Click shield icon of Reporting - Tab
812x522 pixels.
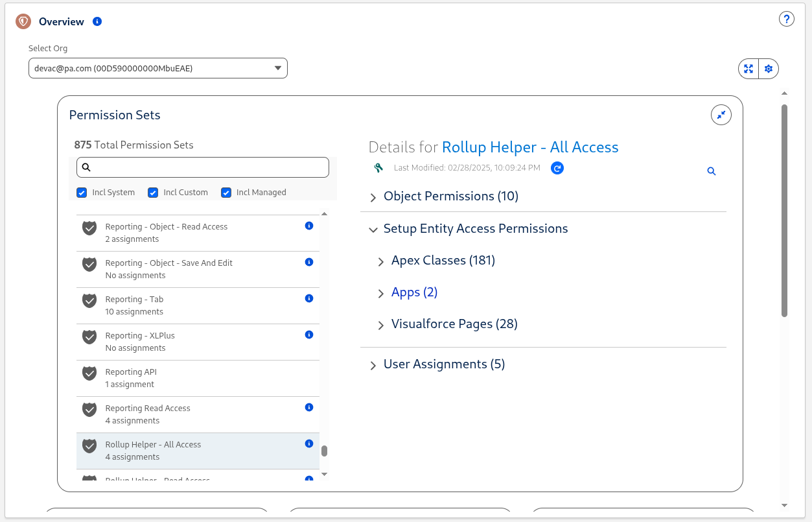(x=89, y=301)
